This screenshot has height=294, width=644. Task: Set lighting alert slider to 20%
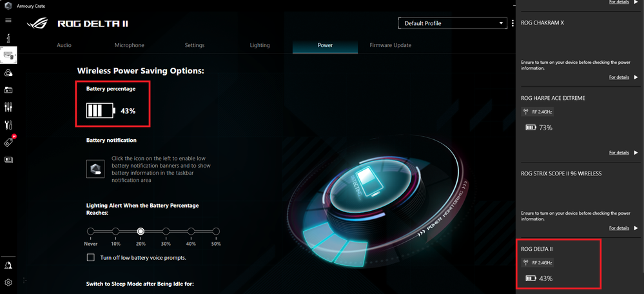(x=141, y=231)
